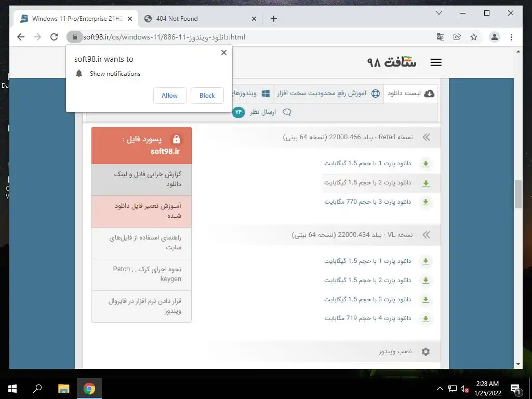Viewport: 532px width, 399px height.
Task: Allow notifications from soft98.ir
Action: click(x=170, y=96)
